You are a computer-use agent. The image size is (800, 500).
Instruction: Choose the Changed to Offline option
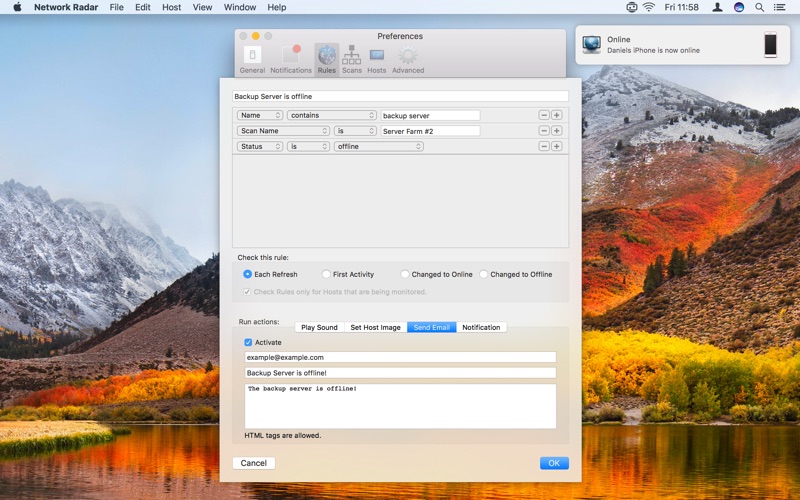pos(484,274)
